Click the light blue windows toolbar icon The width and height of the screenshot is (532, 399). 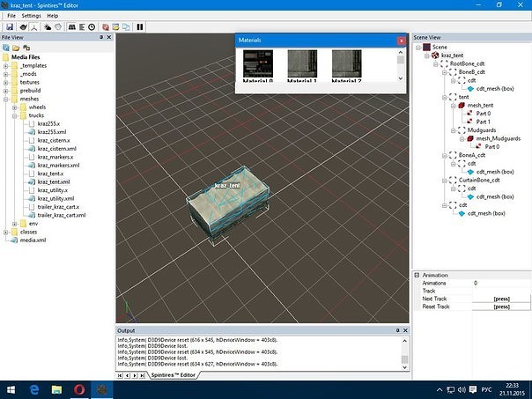click(x=126, y=27)
